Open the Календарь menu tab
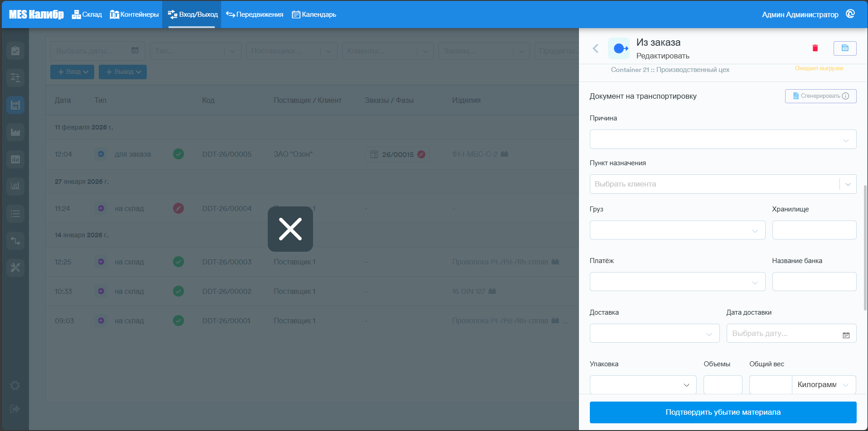Screen dimensions: 868x431 [314, 14]
